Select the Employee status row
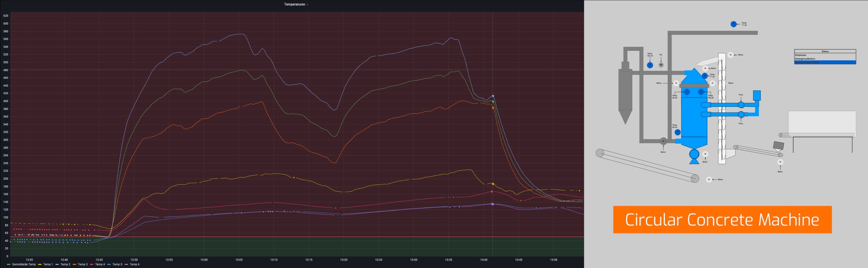Image resolution: width=868 pixels, height=268 pixels. pos(825,55)
